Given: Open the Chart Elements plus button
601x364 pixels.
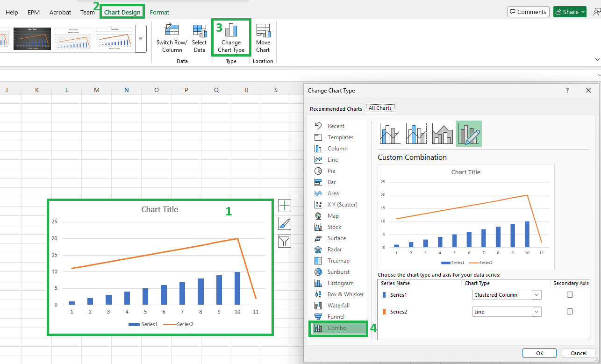Looking at the screenshot, I should click(x=284, y=206).
